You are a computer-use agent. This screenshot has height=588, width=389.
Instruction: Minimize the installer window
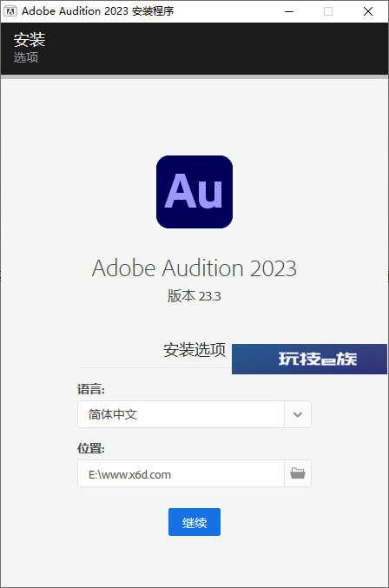click(x=289, y=11)
